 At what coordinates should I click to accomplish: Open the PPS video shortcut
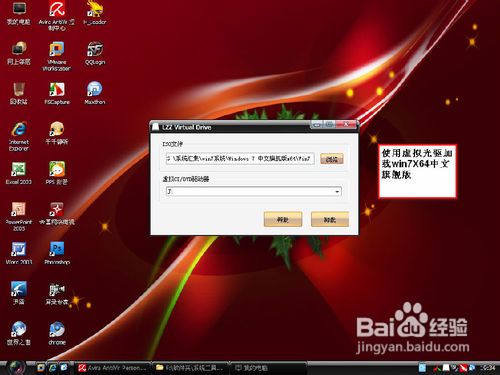[57, 173]
